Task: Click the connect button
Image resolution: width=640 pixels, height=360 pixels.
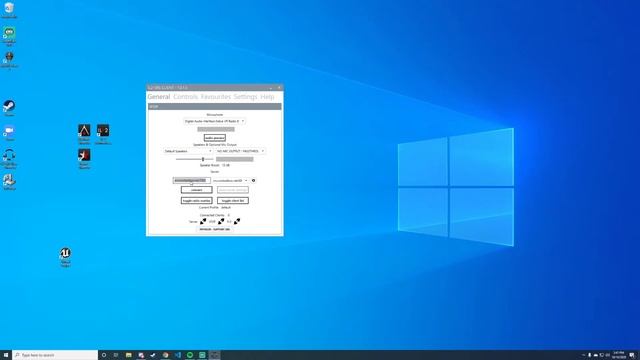Action: point(197,190)
